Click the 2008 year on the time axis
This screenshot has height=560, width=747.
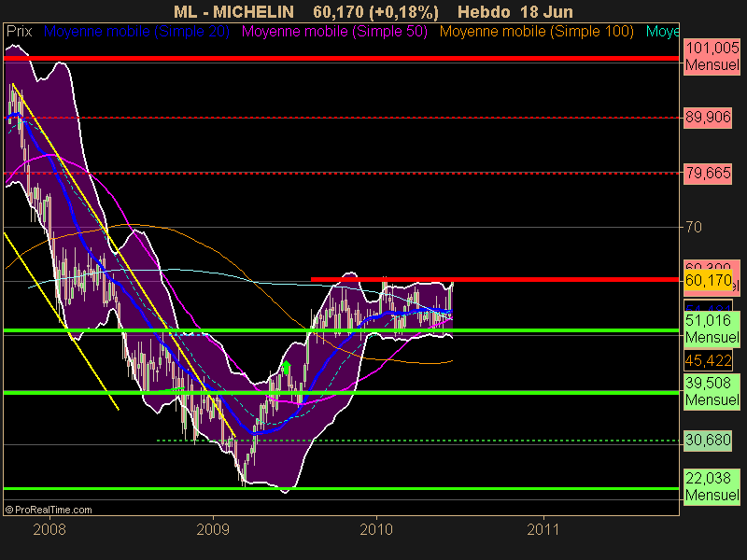49,529
